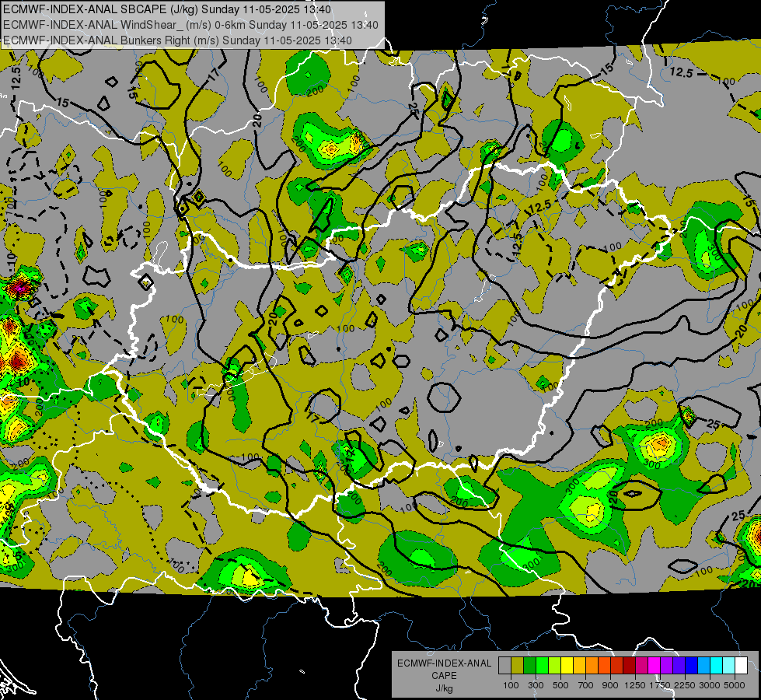The image size is (761, 700).
Task: Click the WindShear 0-6km header line
Action: click(190, 25)
